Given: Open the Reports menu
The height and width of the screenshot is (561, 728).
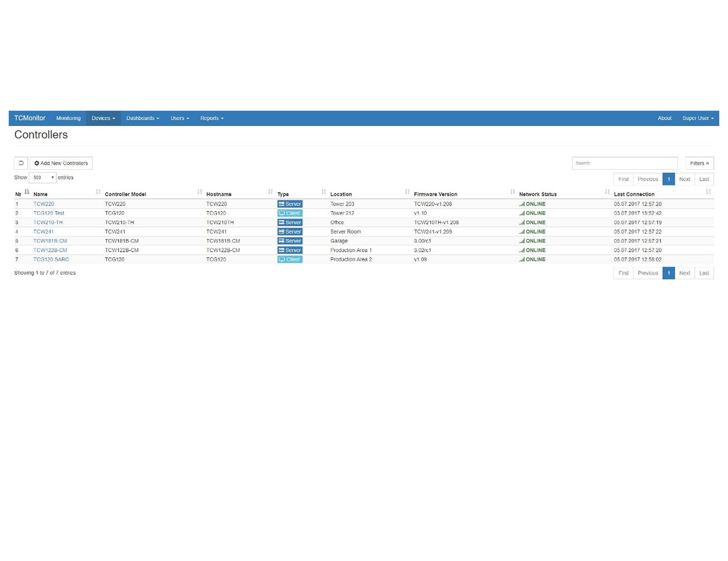Looking at the screenshot, I should pos(212,118).
